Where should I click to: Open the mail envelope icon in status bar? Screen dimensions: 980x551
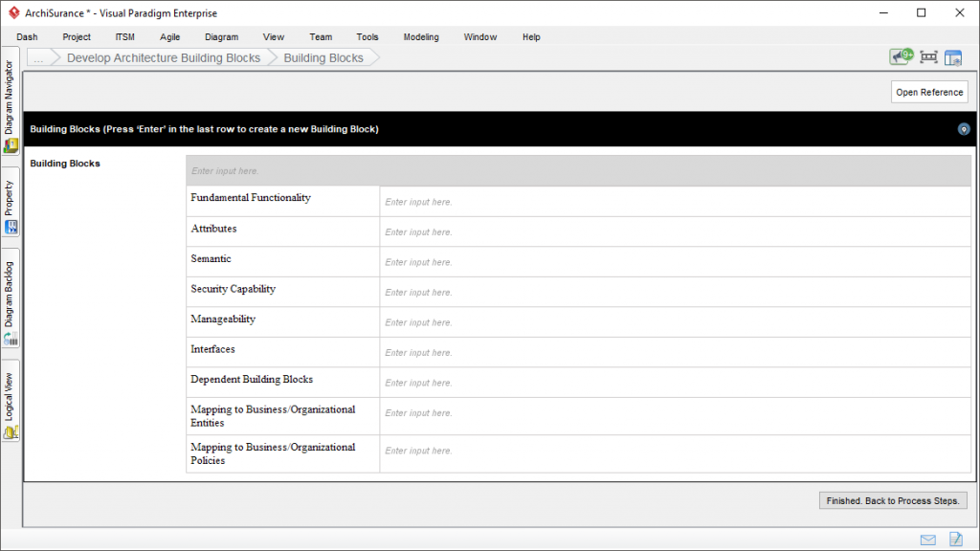point(927,540)
